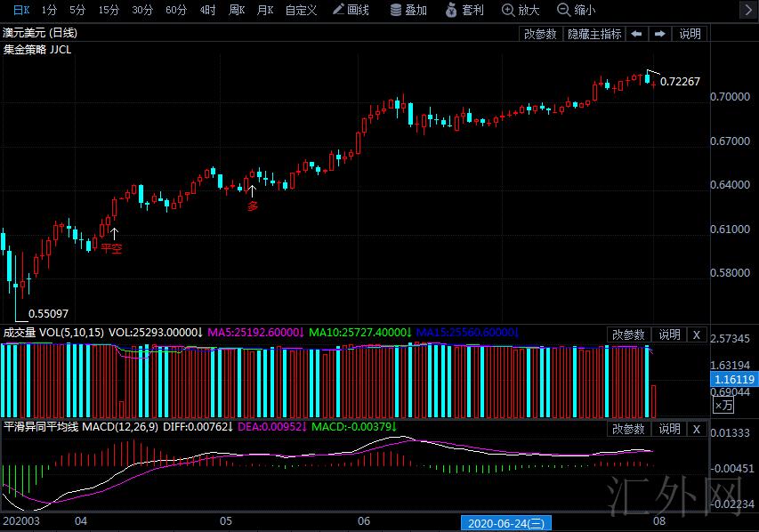759x532 pixels.
Task: Expand the toolbar's right chevron
Action: [x=747, y=10]
